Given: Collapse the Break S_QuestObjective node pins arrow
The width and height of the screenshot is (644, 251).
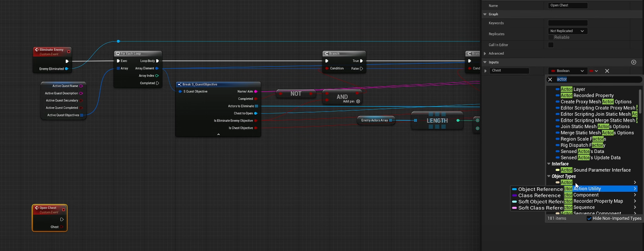Looking at the screenshot, I should (218, 134).
